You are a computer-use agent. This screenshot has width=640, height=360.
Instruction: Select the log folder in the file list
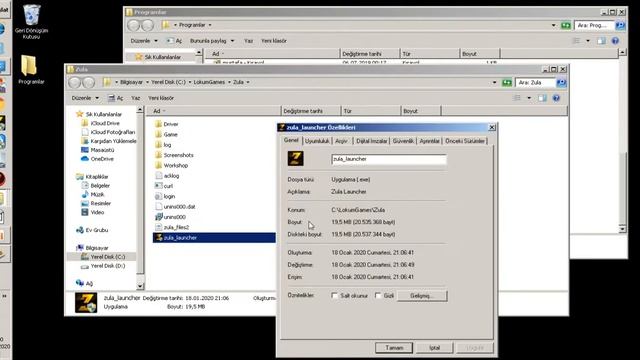coord(163,145)
